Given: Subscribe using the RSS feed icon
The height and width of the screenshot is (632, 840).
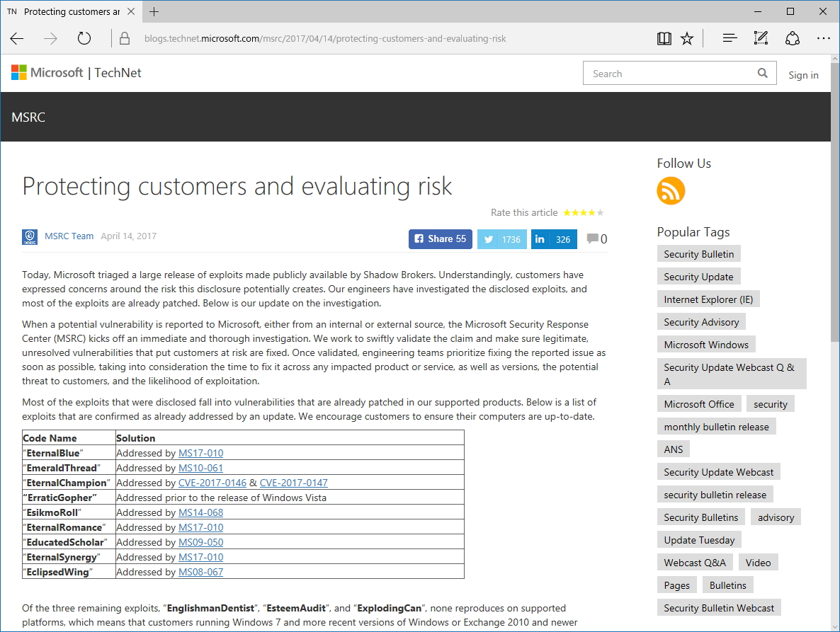Looking at the screenshot, I should 670,191.
